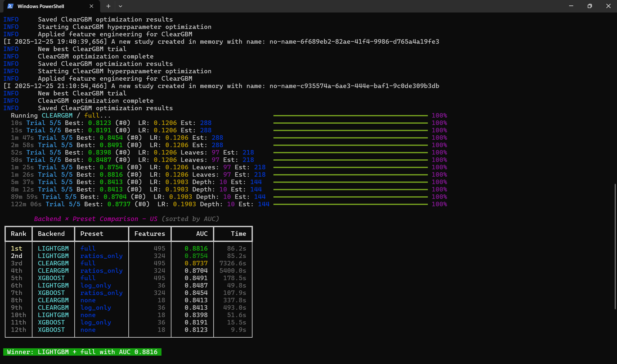Click rank cell "3rd"
The height and width of the screenshot is (364, 617).
(x=17, y=263)
